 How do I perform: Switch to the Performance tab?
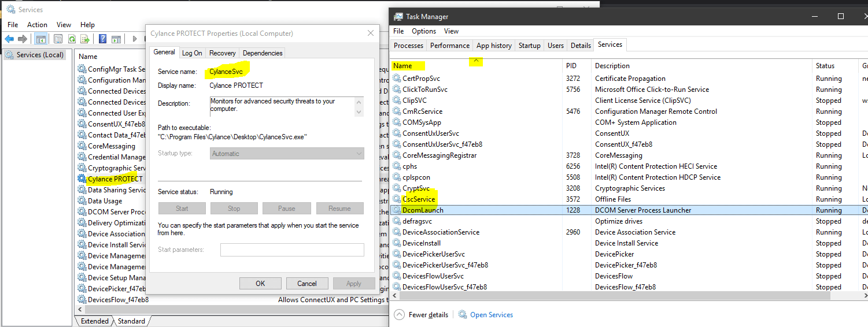point(450,46)
